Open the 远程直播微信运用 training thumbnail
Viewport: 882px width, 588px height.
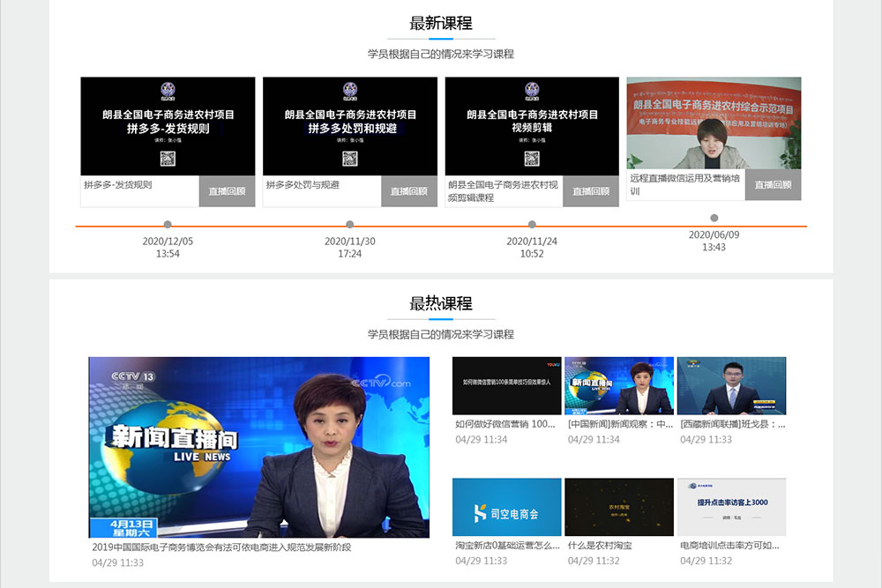click(714, 123)
